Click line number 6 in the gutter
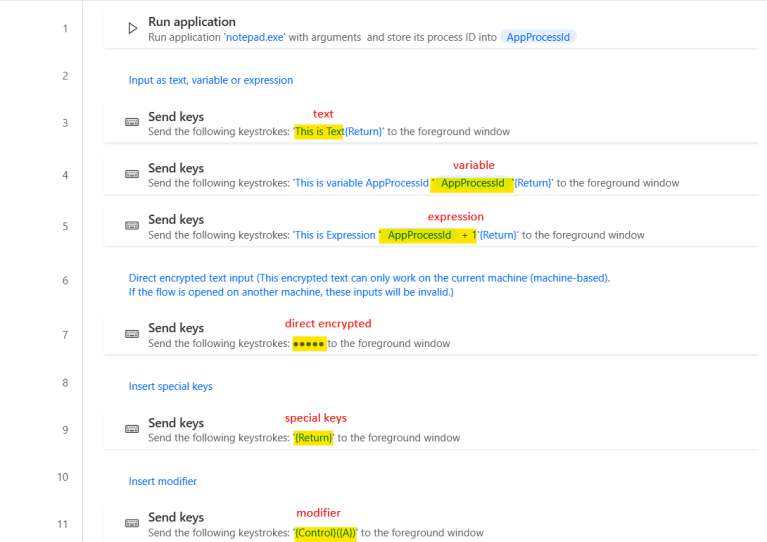 tap(65, 280)
